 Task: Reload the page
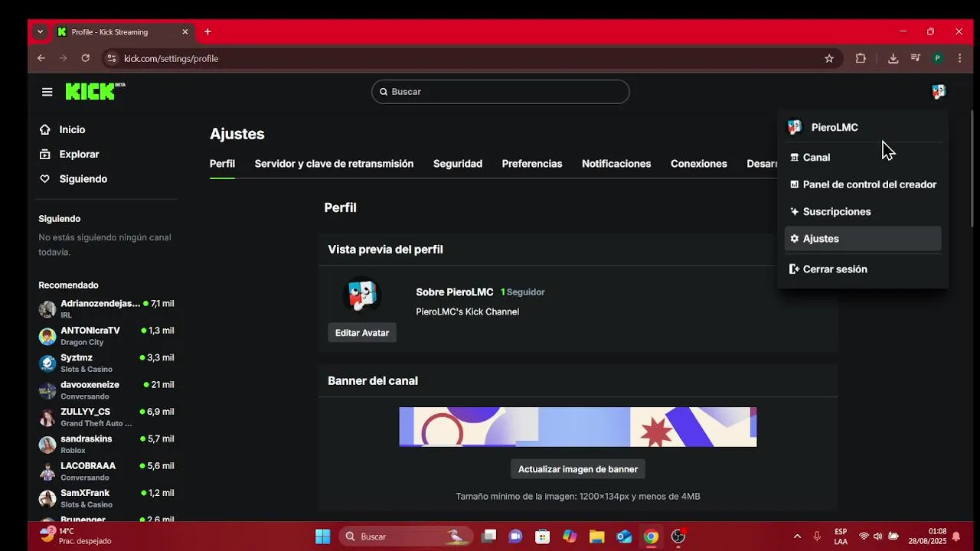85,58
